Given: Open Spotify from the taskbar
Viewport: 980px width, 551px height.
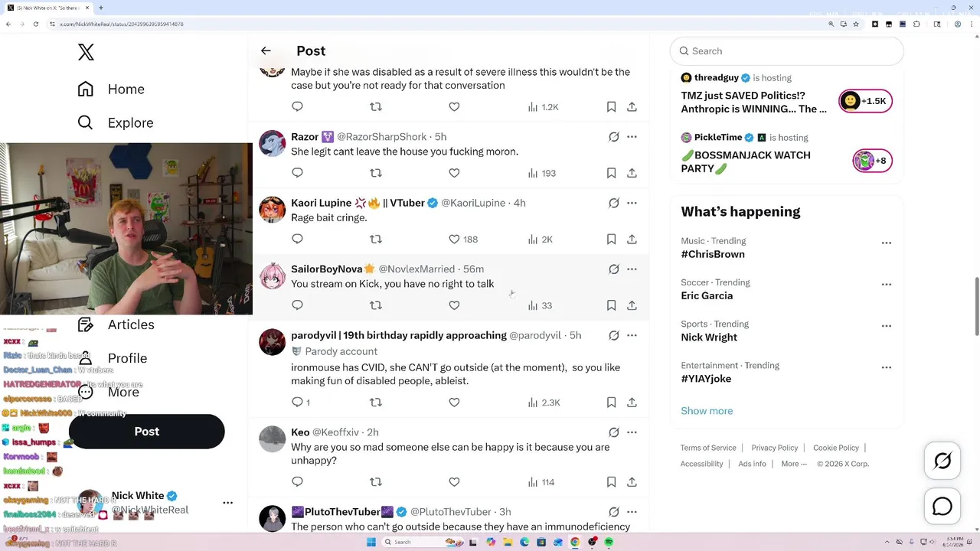Looking at the screenshot, I should point(609,542).
